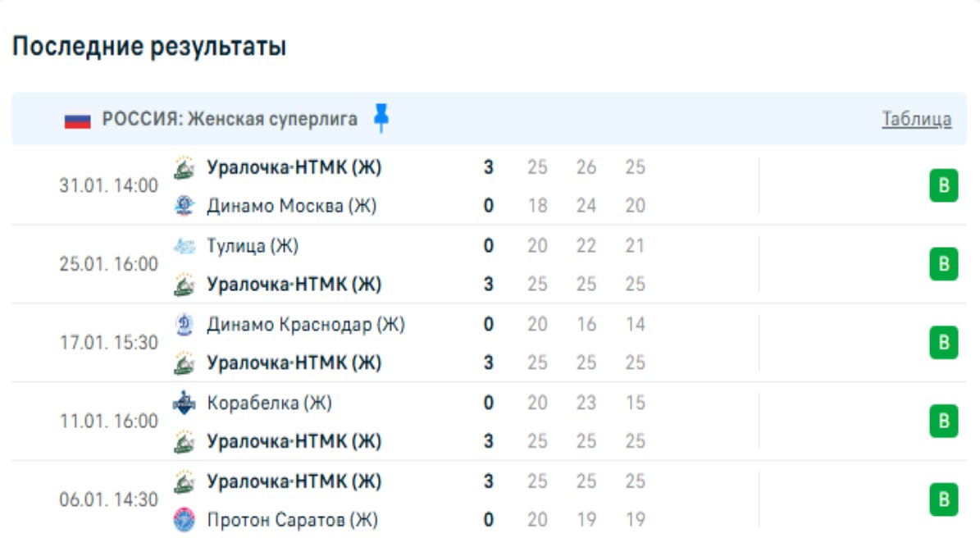
Task: Open the Таблица standings link
Action: [917, 120]
